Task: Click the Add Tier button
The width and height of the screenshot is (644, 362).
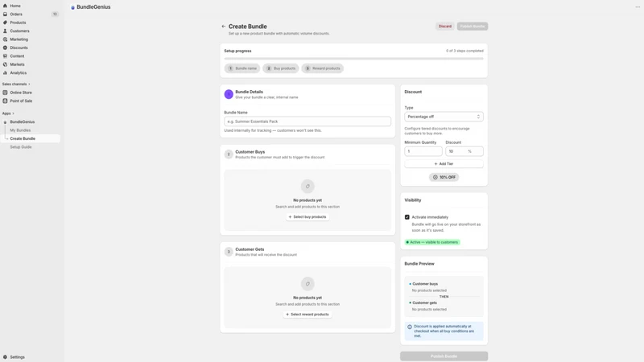Action: [x=444, y=164]
